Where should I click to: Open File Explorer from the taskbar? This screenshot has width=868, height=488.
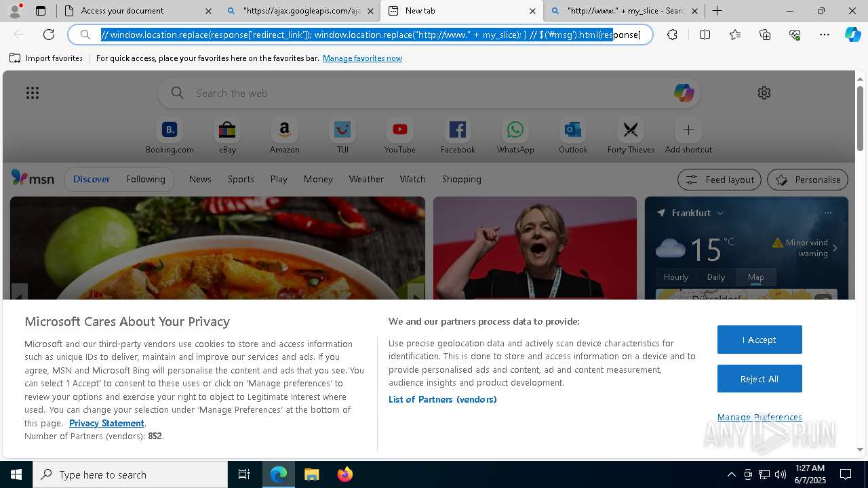click(311, 474)
